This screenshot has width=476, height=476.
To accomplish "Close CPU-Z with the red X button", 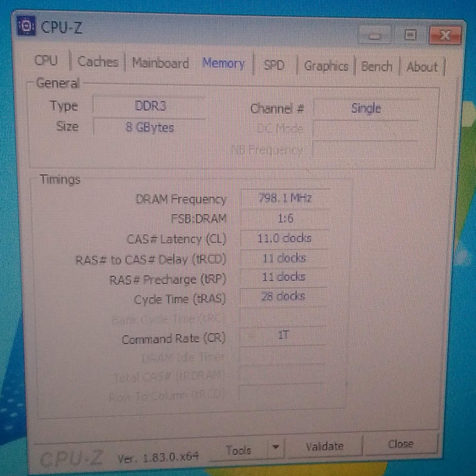I will 445,35.
